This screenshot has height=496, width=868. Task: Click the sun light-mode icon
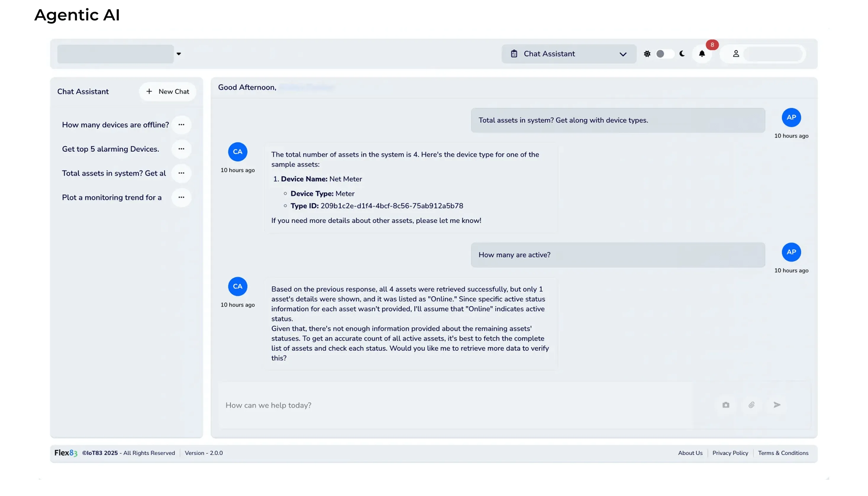[x=647, y=54]
